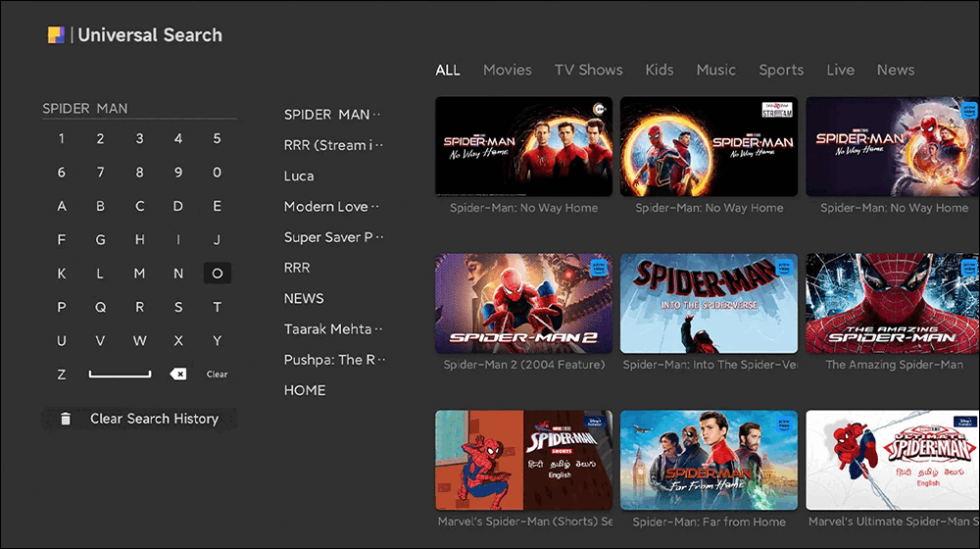Viewport: 980px width, 549px height.
Task: Click the Clear key on keyboard
Action: pos(217,374)
